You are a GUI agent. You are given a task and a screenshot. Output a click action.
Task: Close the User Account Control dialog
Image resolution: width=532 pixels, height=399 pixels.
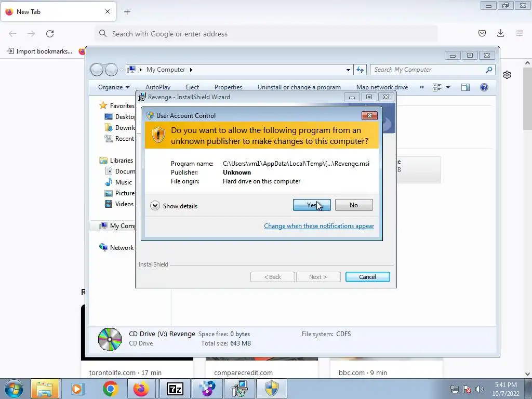click(x=369, y=116)
